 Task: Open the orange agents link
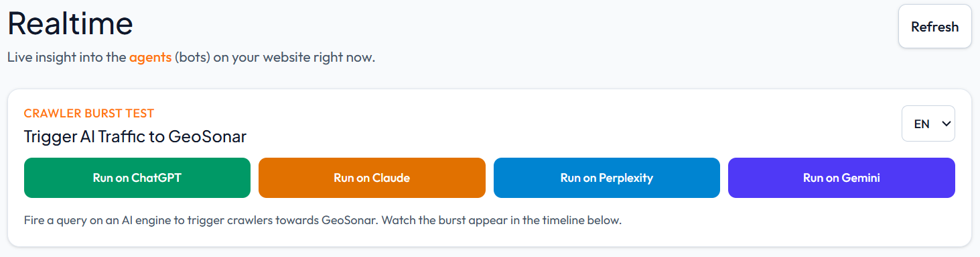point(150,57)
